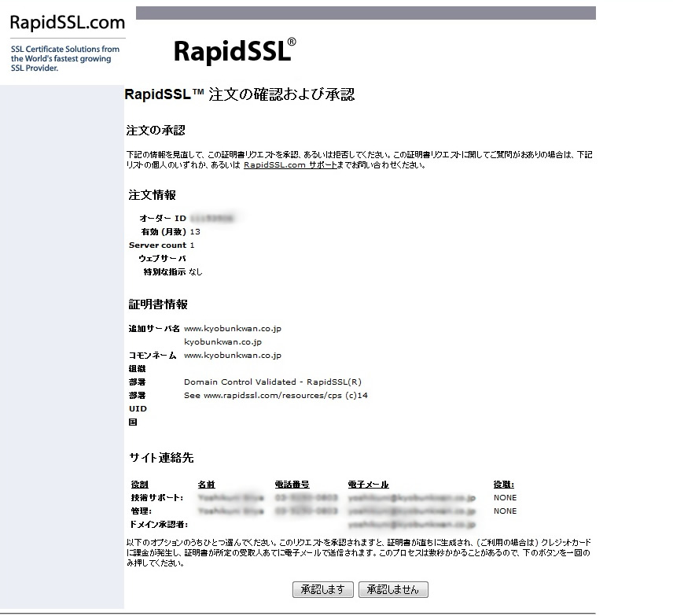Click the www.rapidssl.com/resources/cps text line

pyautogui.click(x=276, y=395)
